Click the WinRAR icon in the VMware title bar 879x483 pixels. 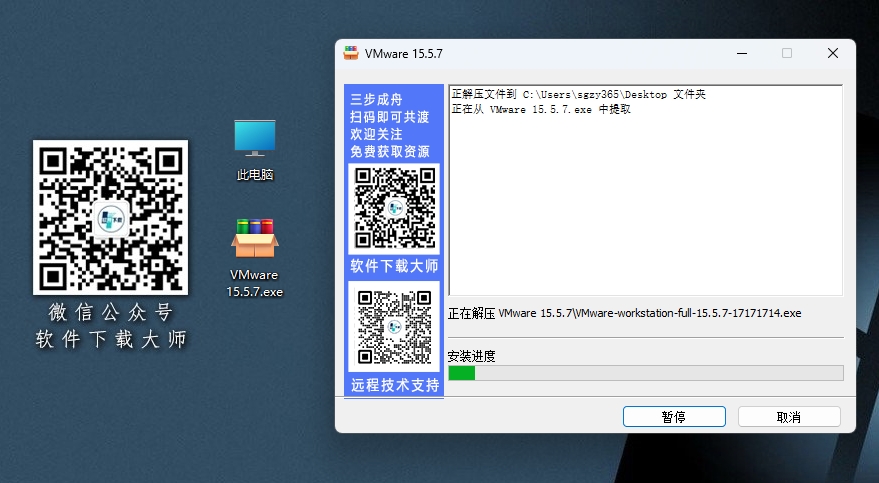point(351,53)
